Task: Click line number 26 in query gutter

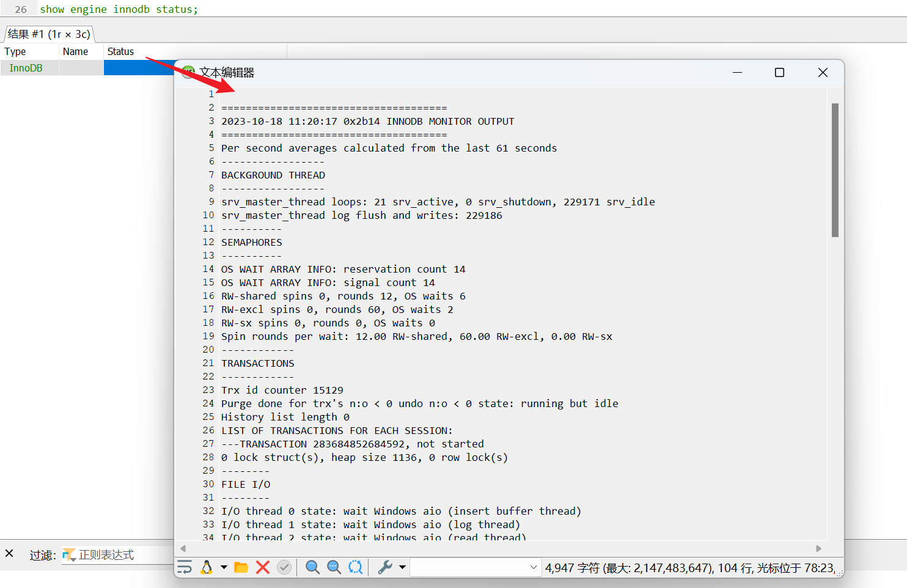Action: click(x=21, y=9)
